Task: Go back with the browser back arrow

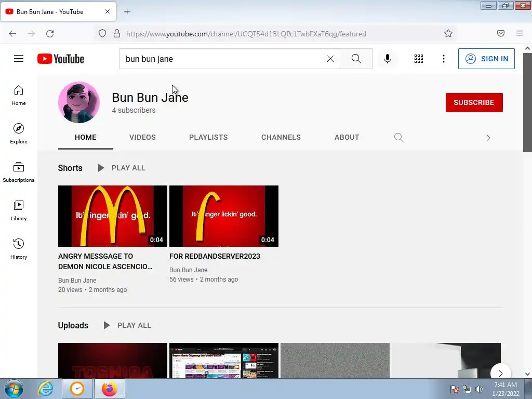Action: [12, 34]
